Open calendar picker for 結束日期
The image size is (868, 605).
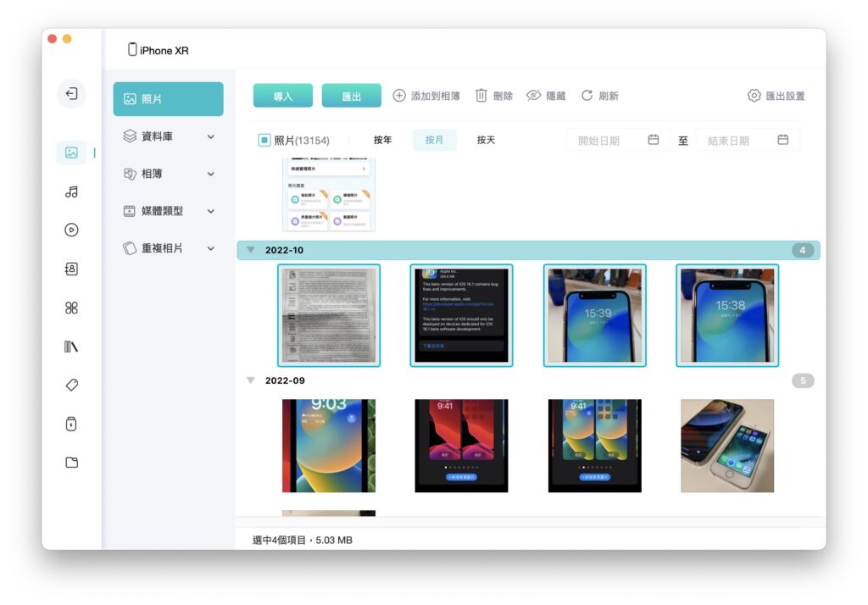(782, 140)
